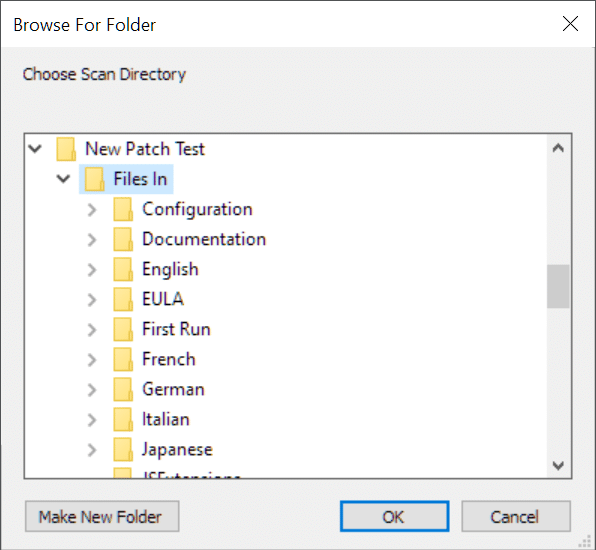
Task: Expand the German folder chevron
Action: click(92, 390)
